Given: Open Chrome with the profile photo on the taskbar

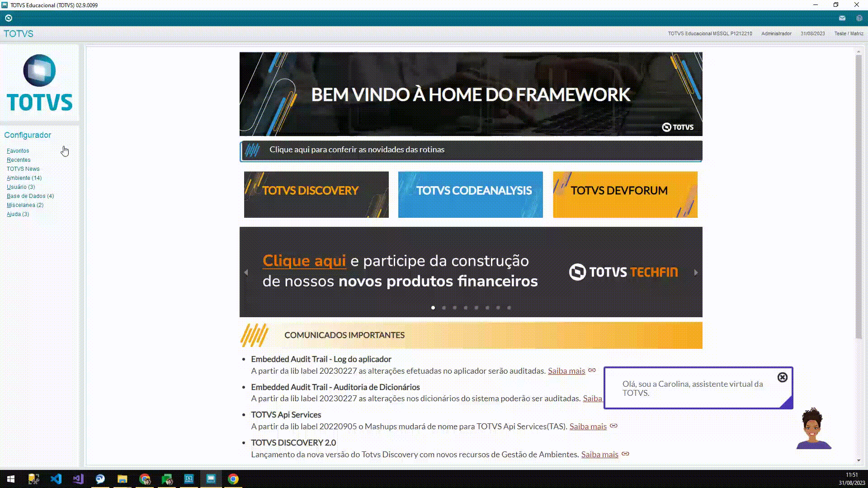Looking at the screenshot, I should 145,479.
